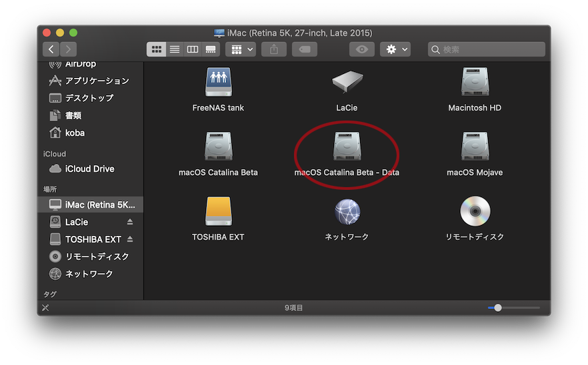
Task: Click the タグ sidebar section header
Action: coord(50,294)
